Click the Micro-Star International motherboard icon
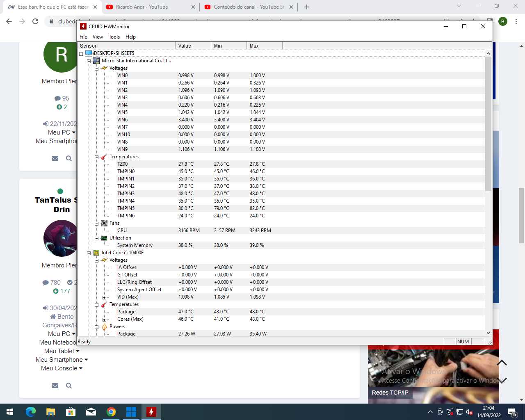The image size is (525, 420). tap(96, 61)
